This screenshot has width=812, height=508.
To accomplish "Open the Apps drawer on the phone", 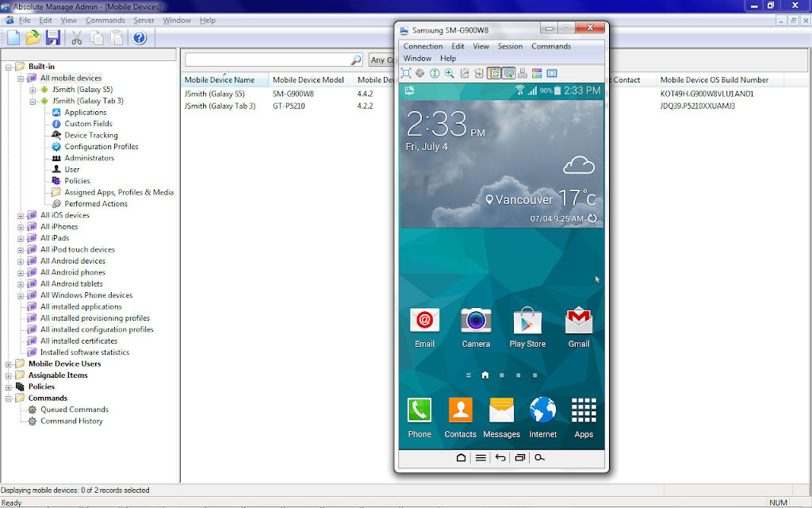I will pos(584,418).
